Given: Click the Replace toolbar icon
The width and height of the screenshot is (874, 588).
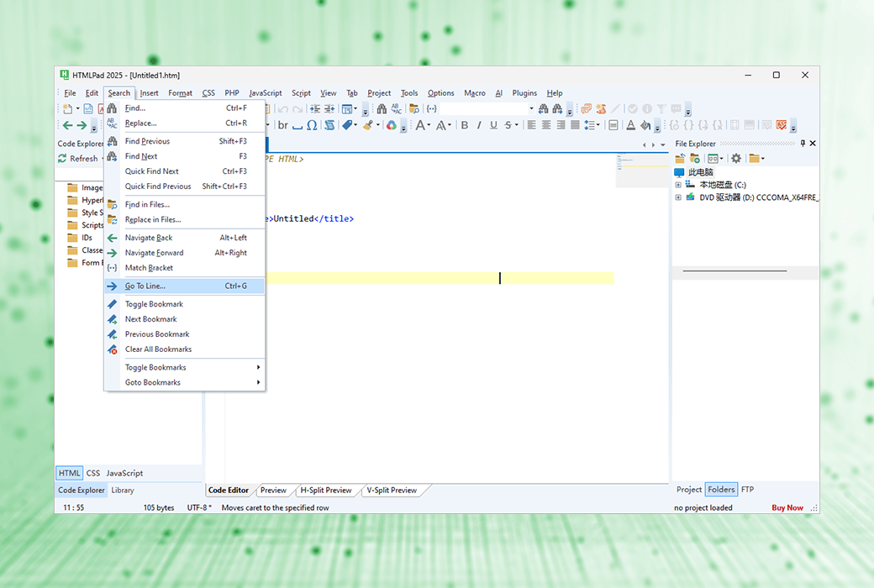Looking at the screenshot, I should (x=397, y=108).
